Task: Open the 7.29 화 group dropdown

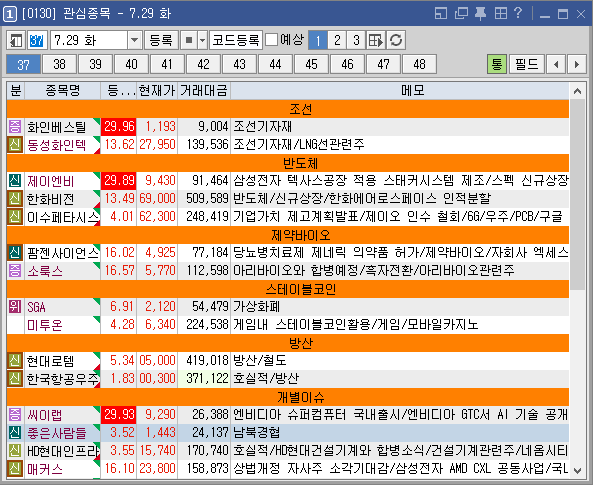Action: click(x=134, y=40)
